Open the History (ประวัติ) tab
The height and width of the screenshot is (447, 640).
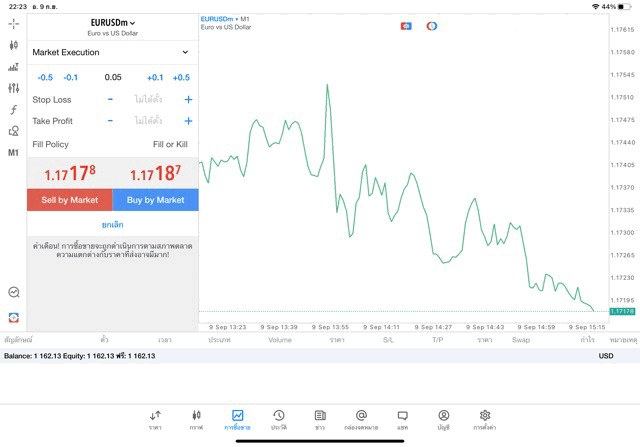point(278,419)
